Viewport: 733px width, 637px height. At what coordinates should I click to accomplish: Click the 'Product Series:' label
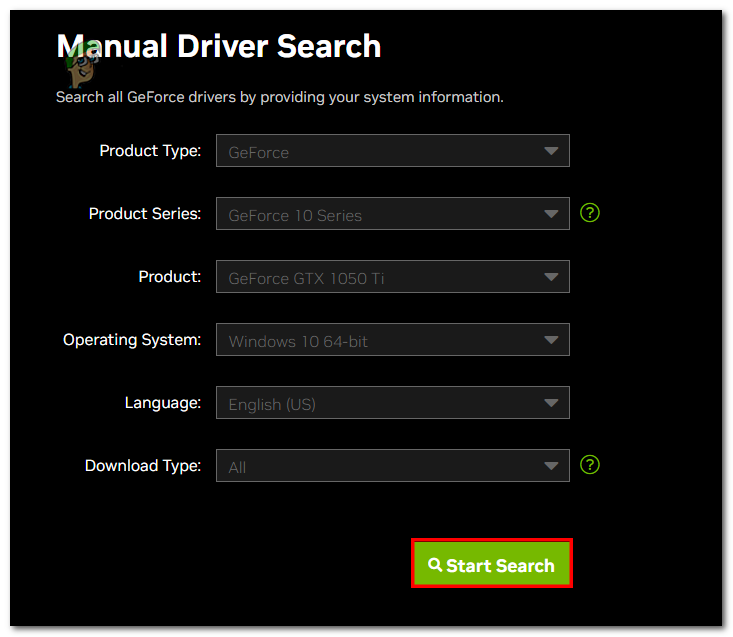(145, 214)
